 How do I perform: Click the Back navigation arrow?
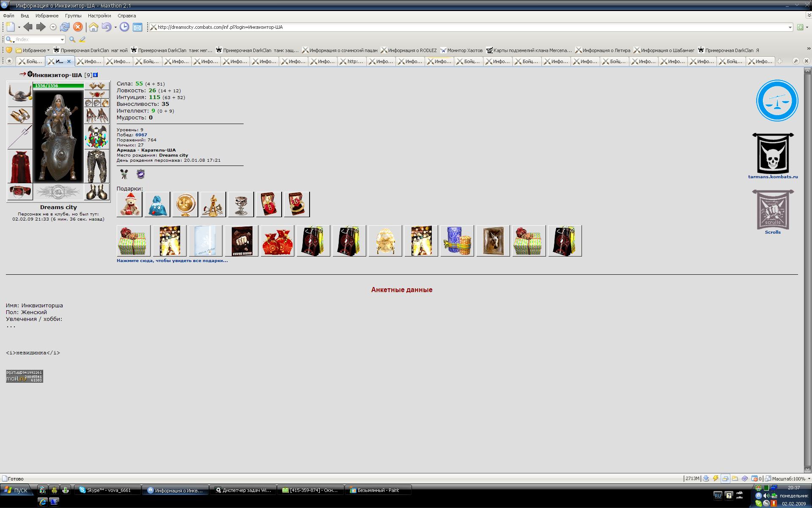point(28,27)
